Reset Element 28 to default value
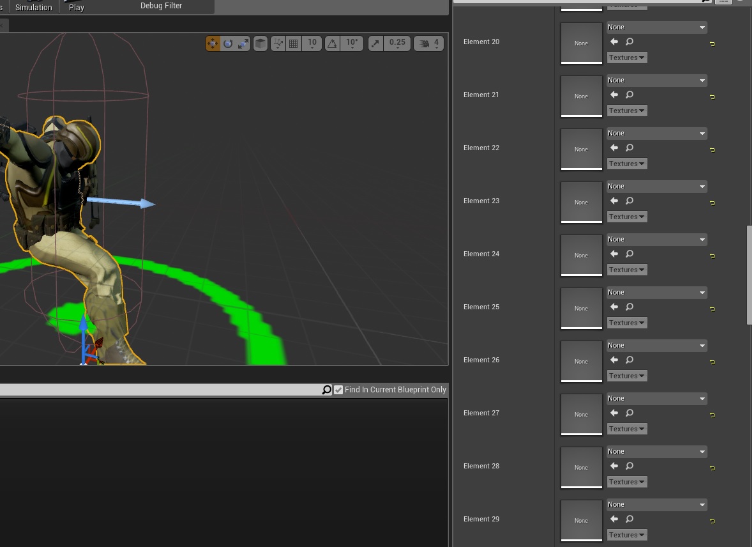This screenshot has width=756, height=547. pos(712,468)
